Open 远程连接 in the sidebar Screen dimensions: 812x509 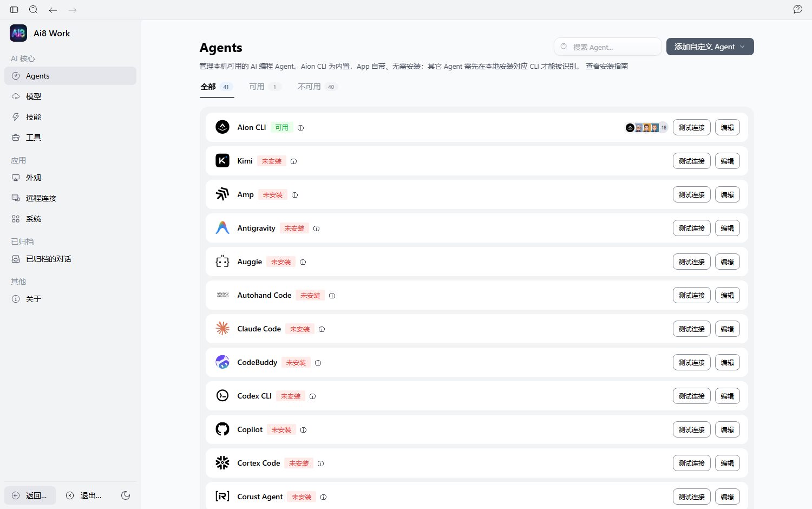click(x=70, y=198)
